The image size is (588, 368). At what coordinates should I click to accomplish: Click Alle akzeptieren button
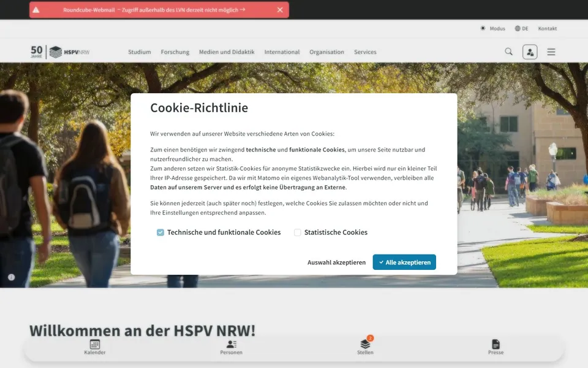pos(404,262)
